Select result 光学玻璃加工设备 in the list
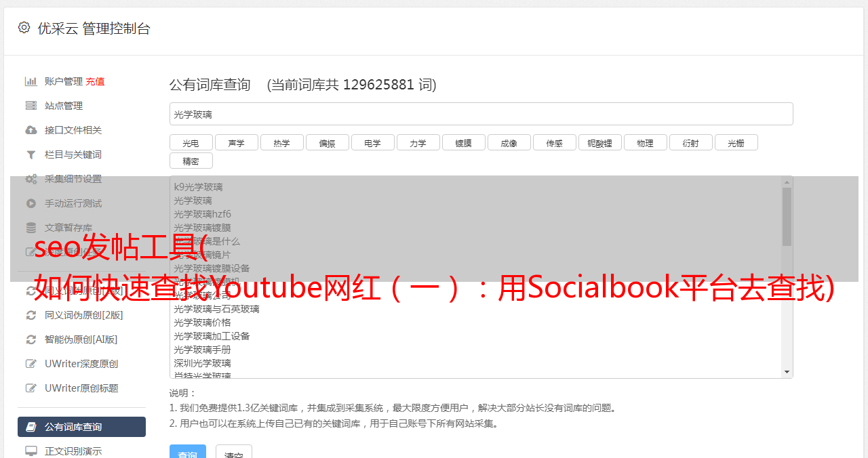Viewport: 868px width, 458px height. [x=212, y=336]
